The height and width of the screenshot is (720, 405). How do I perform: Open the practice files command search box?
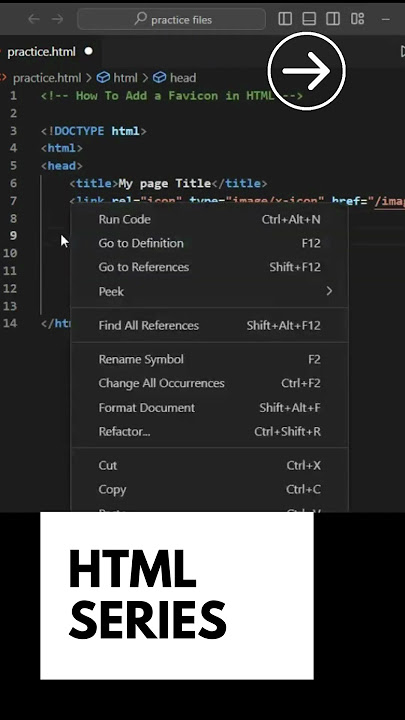click(171, 19)
